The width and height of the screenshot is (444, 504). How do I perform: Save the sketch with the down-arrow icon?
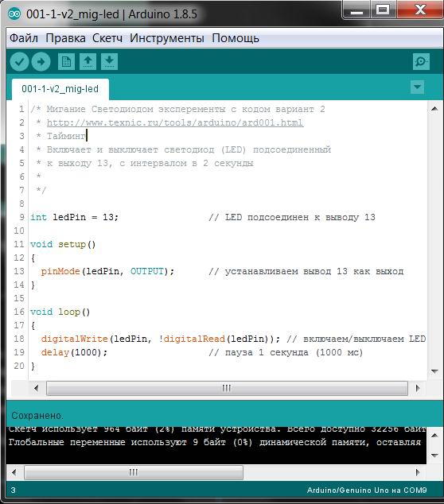[109, 61]
